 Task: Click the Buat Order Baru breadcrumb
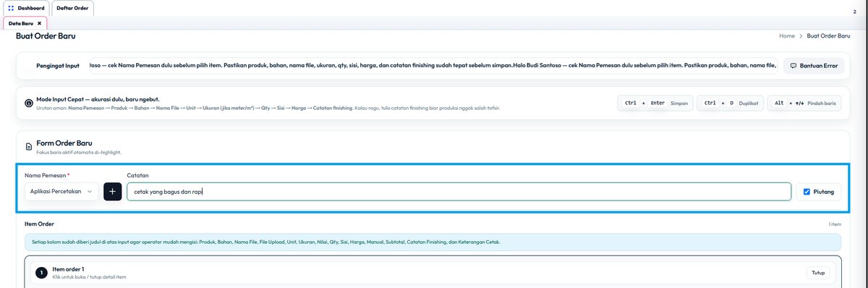pos(828,35)
